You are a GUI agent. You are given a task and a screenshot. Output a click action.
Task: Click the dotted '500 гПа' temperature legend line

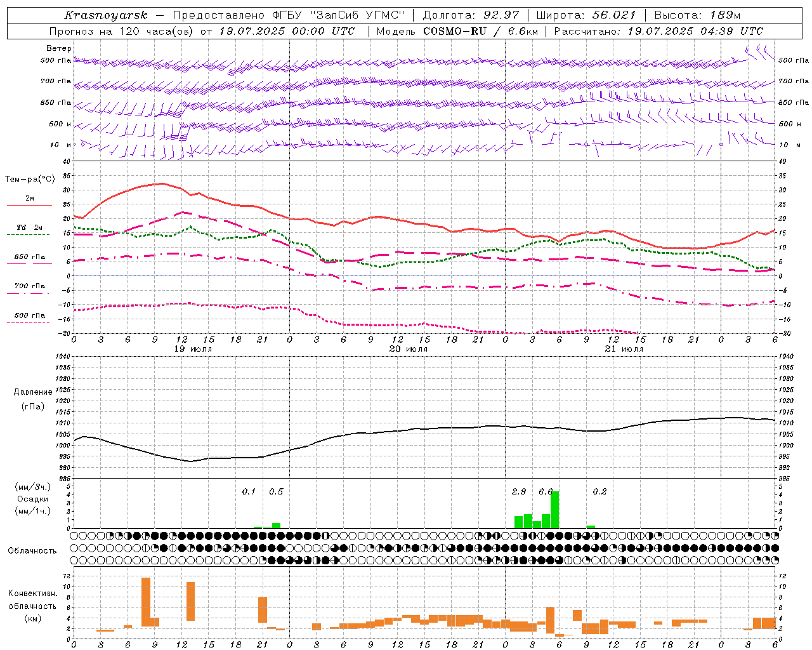[x=28, y=322]
